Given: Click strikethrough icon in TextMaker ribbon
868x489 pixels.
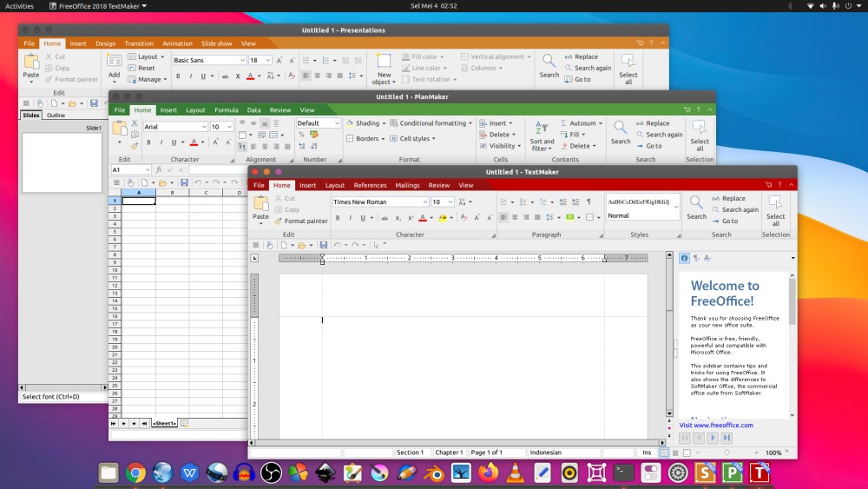Looking at the screenshot, I should pyautogui.click(x=385, y=218).
